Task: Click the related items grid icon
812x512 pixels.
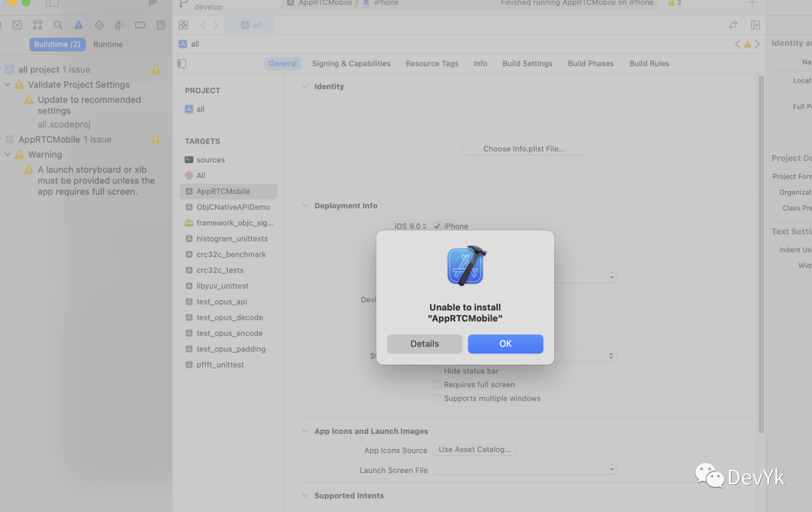Action: coord(183,25)
